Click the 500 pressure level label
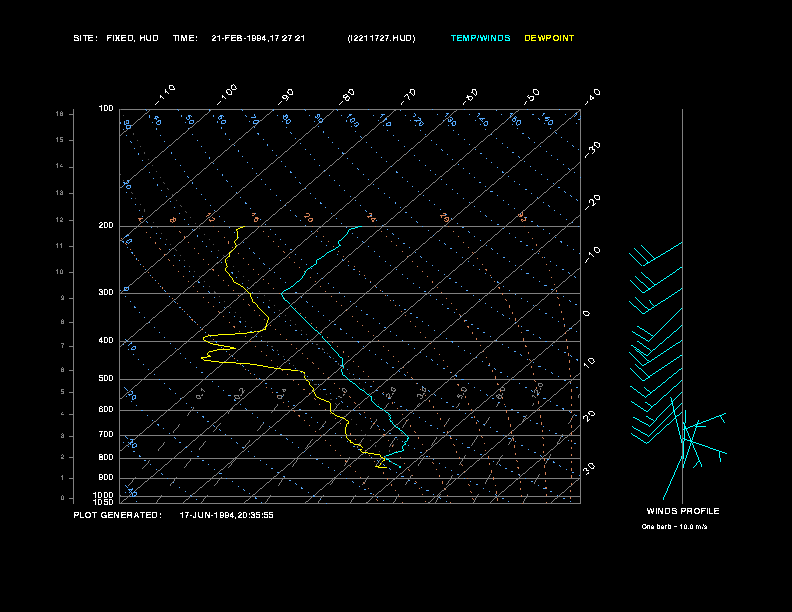The image size is (792, 612). 106,378
